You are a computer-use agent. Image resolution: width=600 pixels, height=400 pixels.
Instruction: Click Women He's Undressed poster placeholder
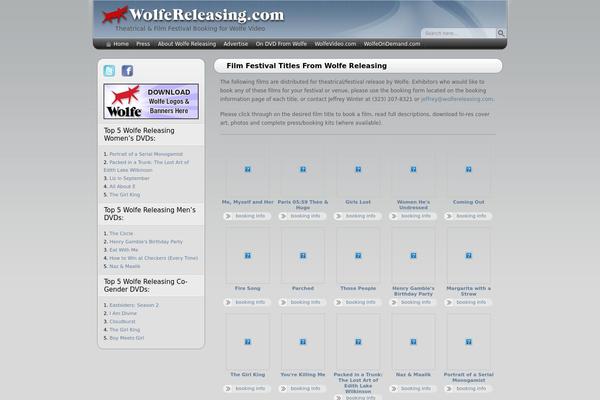tap(413, 169)
